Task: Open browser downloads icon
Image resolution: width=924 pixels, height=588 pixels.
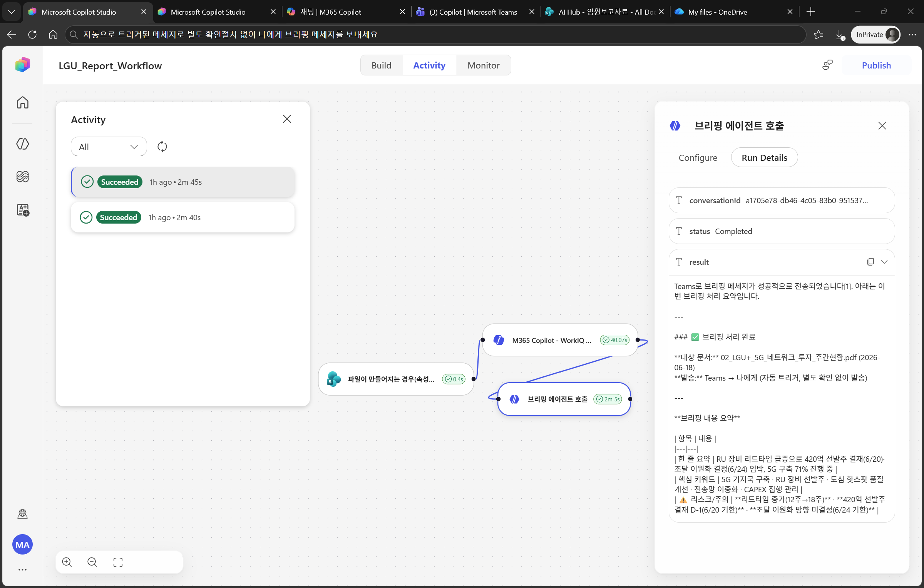Action: tap(840, 35)
